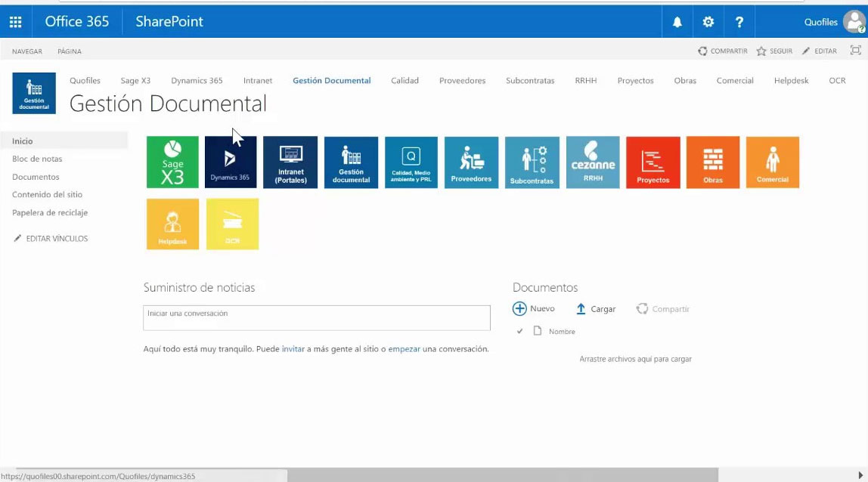Image resolution: width=868 pixels, height=482 pixels.
Task: Open the Página ribbon tab
Action: 70,51
